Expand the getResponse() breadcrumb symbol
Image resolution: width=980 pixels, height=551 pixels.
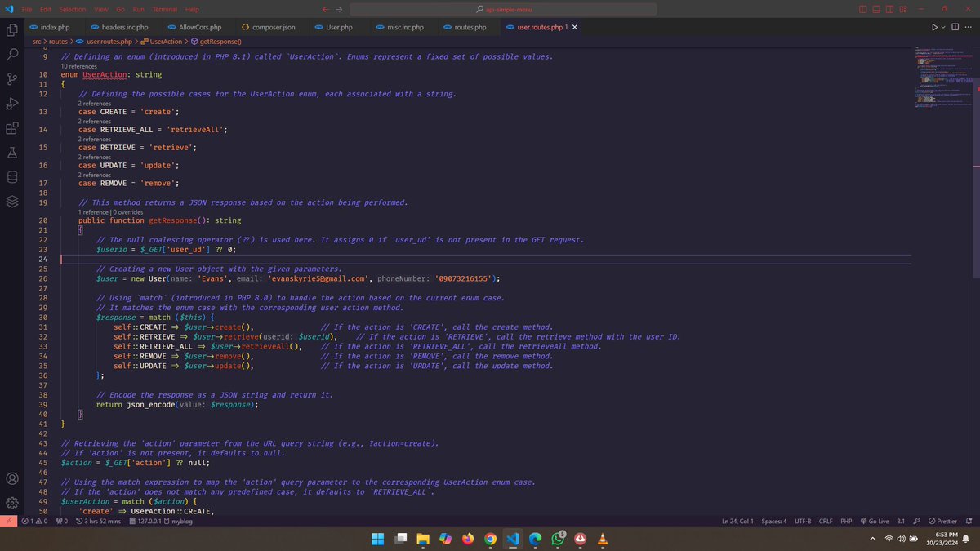point(215,41)
